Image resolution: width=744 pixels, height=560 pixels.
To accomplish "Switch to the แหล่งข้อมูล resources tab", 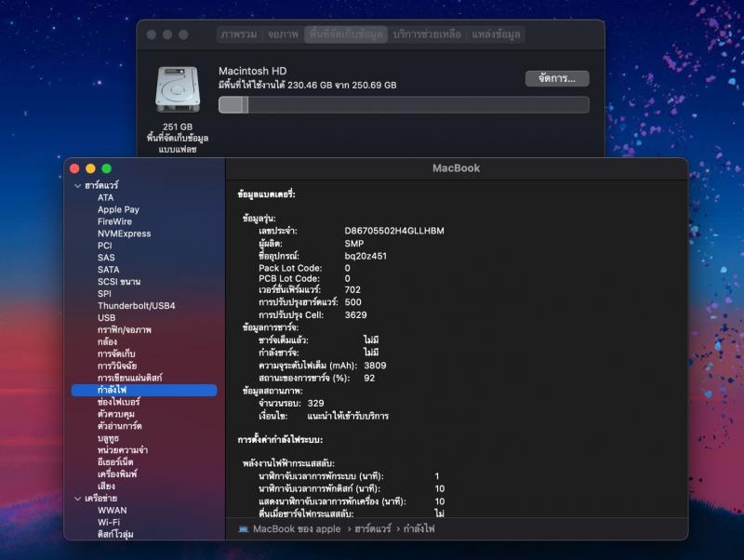I will (x=496, y=34).
